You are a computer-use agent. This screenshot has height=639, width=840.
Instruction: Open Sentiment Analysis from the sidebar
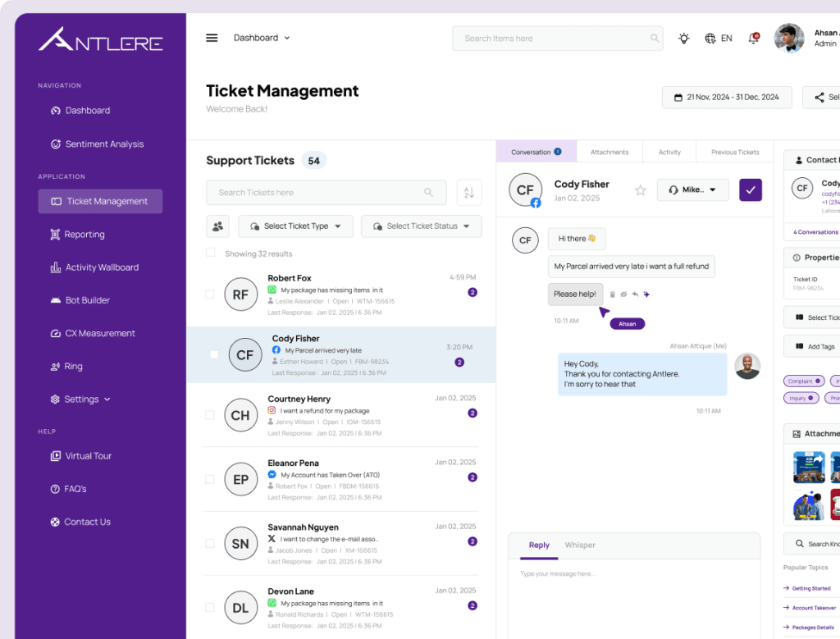(x=96, y=144)
